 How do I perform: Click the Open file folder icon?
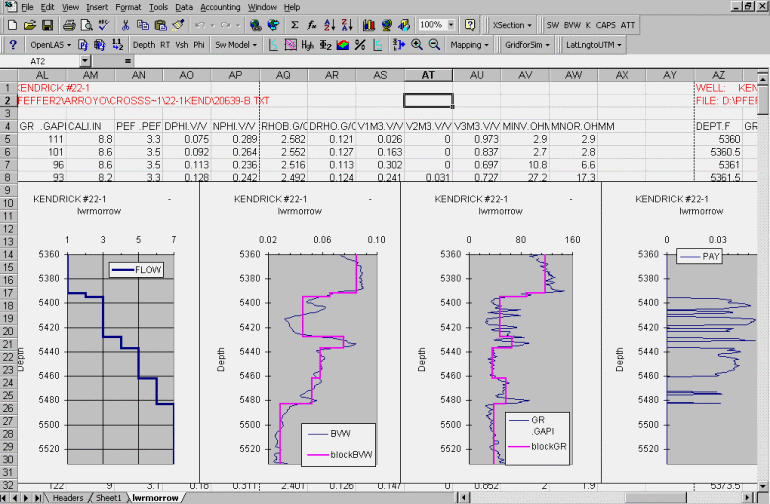(30, 24)
